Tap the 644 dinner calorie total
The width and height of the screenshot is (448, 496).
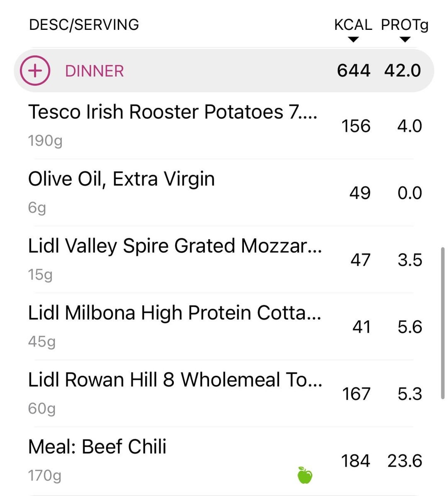pos(353,71)
